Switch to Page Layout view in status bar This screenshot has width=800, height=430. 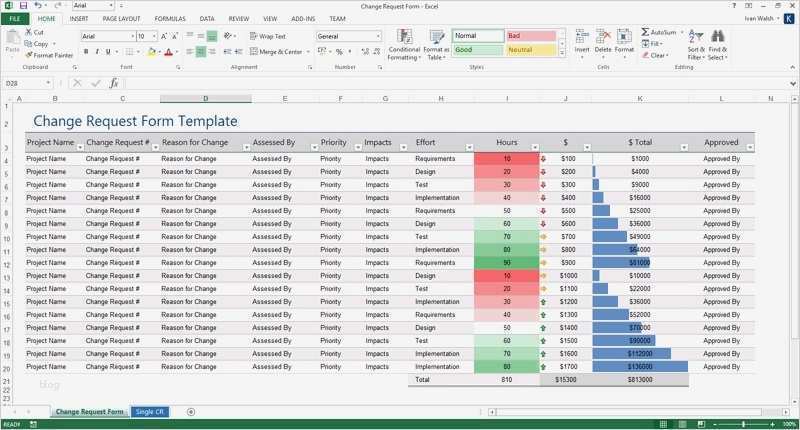coord(682,424)
